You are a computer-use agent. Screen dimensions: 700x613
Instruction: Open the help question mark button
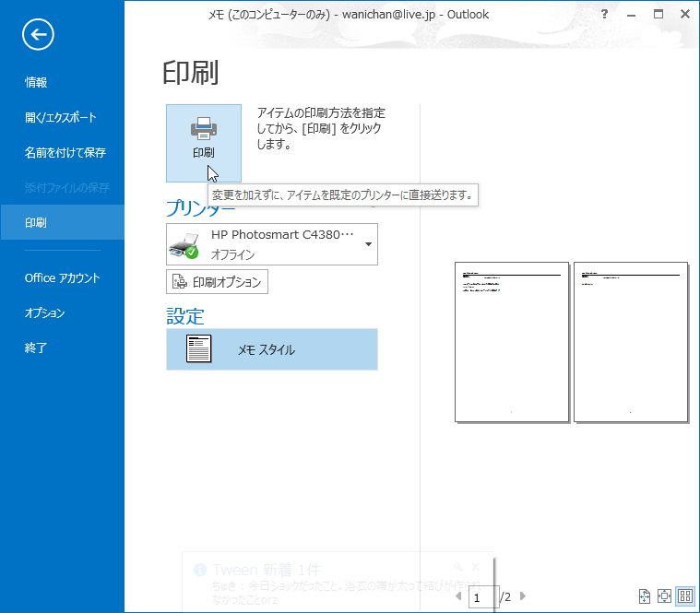[604, 14]
